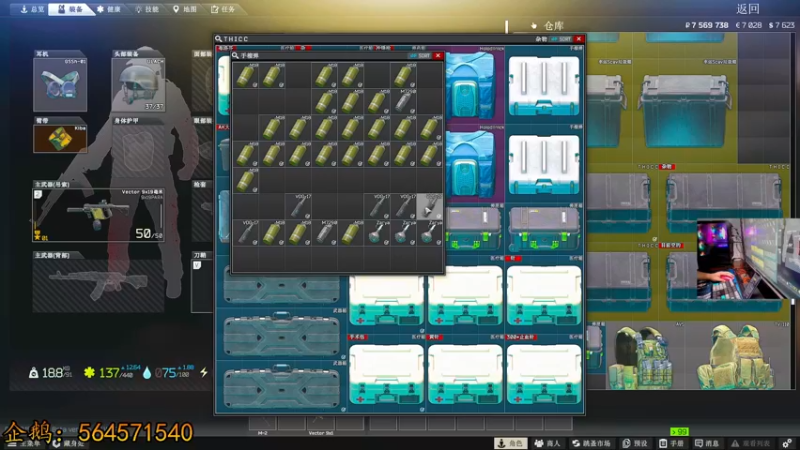The image size is (800, 450).
Task: Click the euro balance €7 028
Action: pyautogui.click(x=748, y=25)
